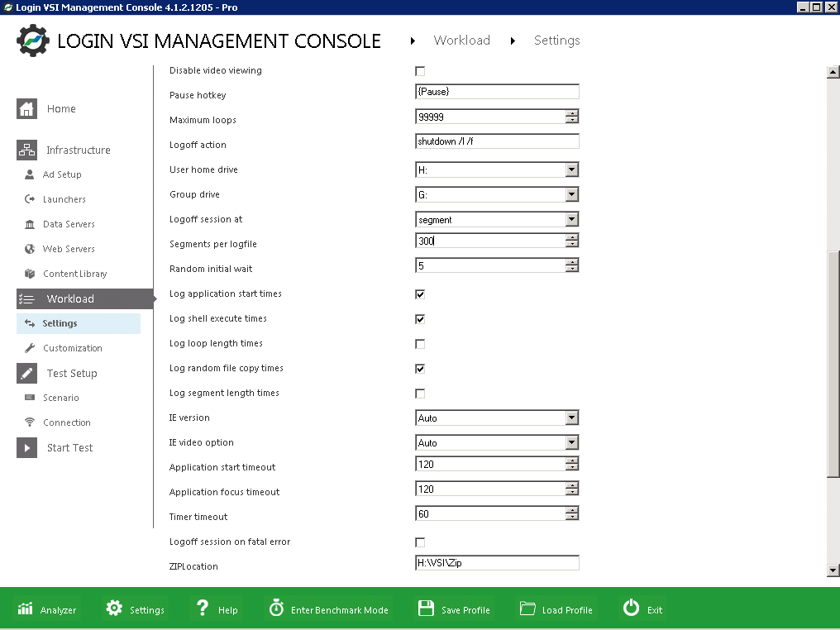Viewport: 840px width, 630px height.
Task: Click Workload in the breadcrumb
Action: pyautogui.click(x=462, y=41)
